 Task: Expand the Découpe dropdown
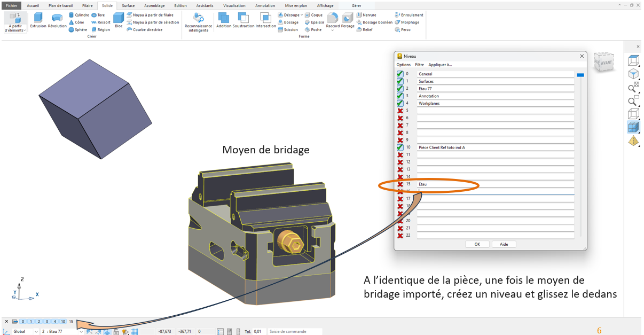(x=301, y=15)
